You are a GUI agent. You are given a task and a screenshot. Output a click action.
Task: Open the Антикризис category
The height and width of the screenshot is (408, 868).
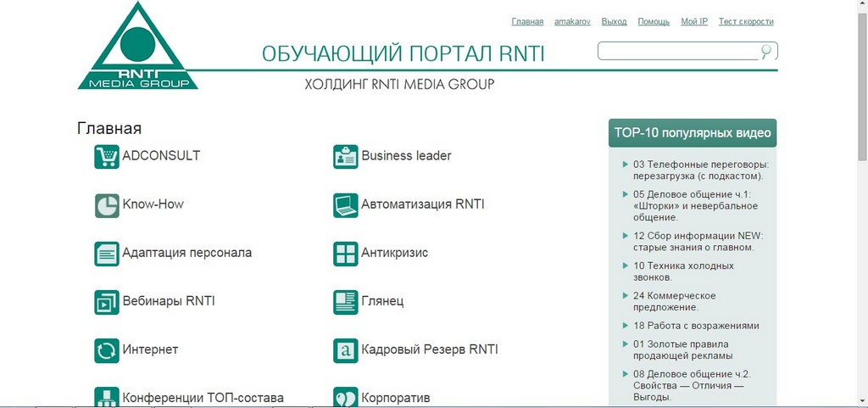coord(395,253)
